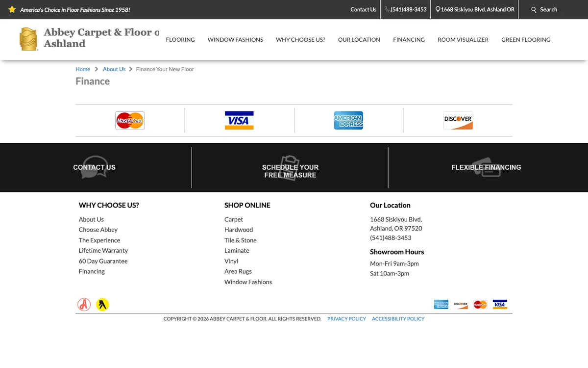The height and width of the screenshot is (368, 588).
Task: Click the small footer Discover icon
Action: (x=461, y=304)
